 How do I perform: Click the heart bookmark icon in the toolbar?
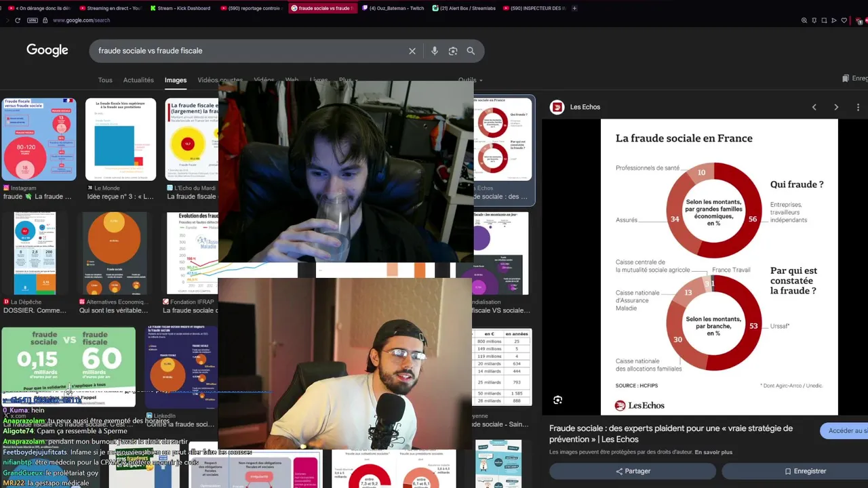pyautogui.click(x=844, y=20)
